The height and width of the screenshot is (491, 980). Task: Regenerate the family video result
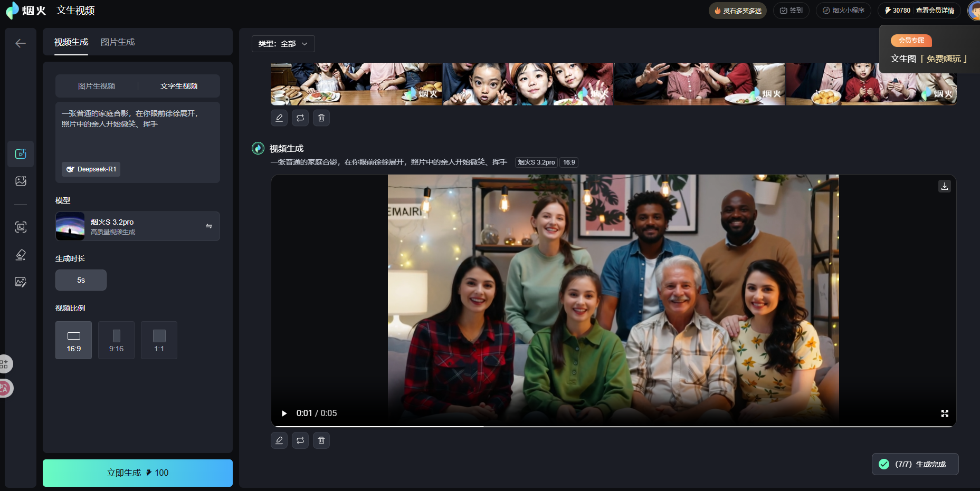click(300, 440)
